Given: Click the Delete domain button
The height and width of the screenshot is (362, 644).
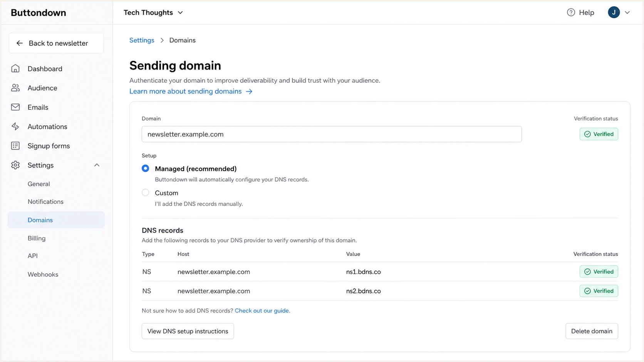Looking at the screenshot, I should point(592,331).
